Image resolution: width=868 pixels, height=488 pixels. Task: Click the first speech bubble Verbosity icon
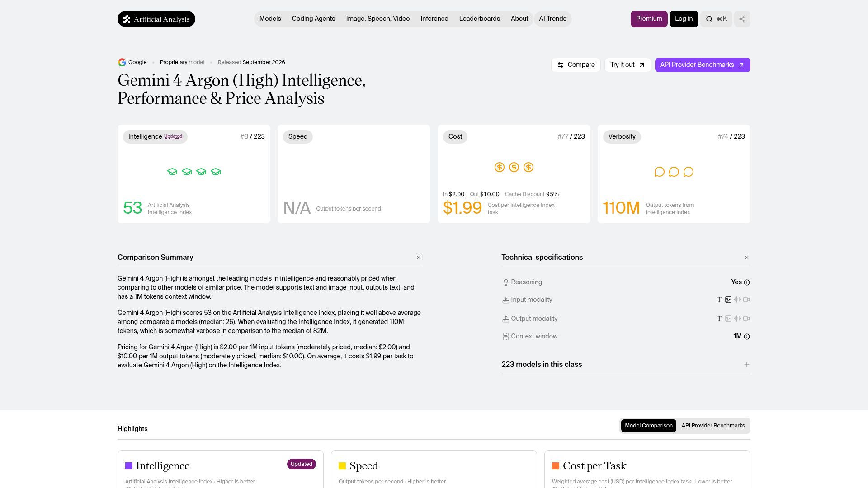point(660,172)
